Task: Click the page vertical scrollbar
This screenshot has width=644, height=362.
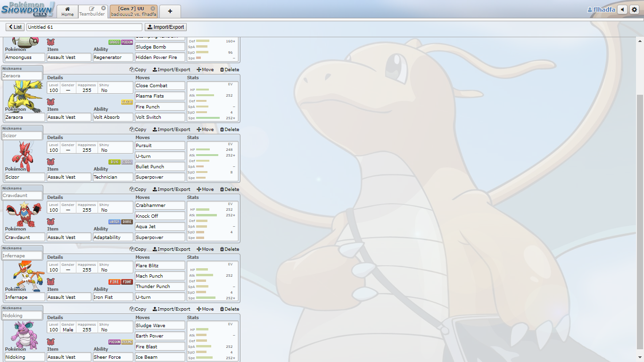Action: (x=640, y=226)
